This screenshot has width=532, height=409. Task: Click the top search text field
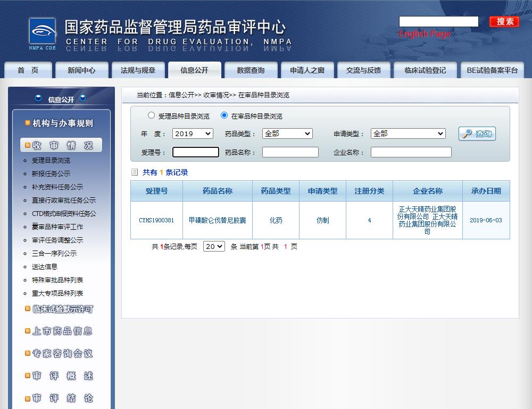439,21
